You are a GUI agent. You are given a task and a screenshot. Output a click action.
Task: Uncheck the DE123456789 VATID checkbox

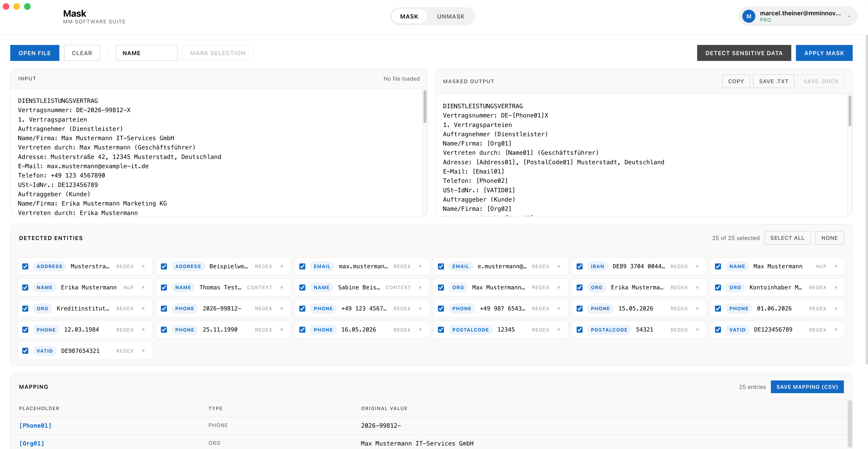(x=718, y=329)
